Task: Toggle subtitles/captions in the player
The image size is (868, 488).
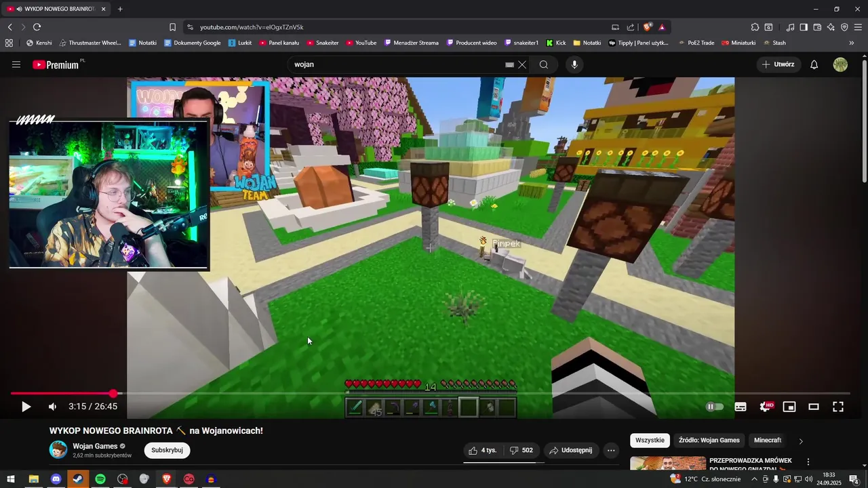Action: (x=741, y=407)
